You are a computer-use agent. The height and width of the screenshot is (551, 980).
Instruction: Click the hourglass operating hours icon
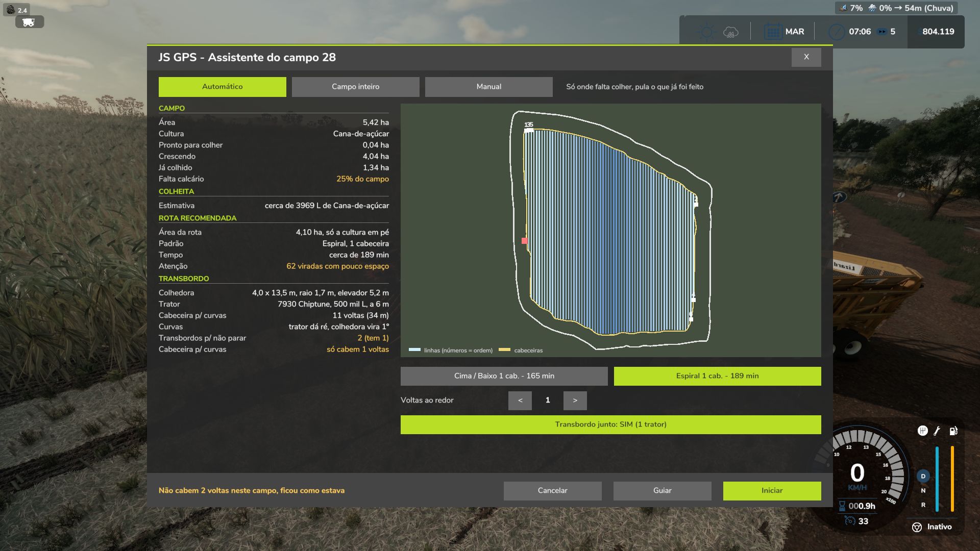(x=842, y=506)
